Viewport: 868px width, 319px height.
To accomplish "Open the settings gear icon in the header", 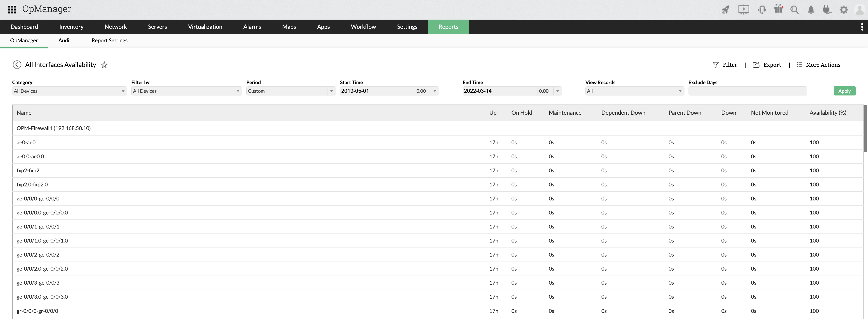I will [844, 10].
